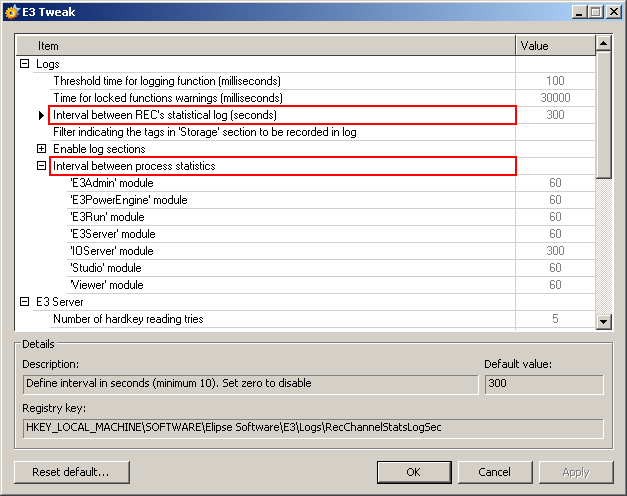Collapse the E3 Server section

click(25, 302)
